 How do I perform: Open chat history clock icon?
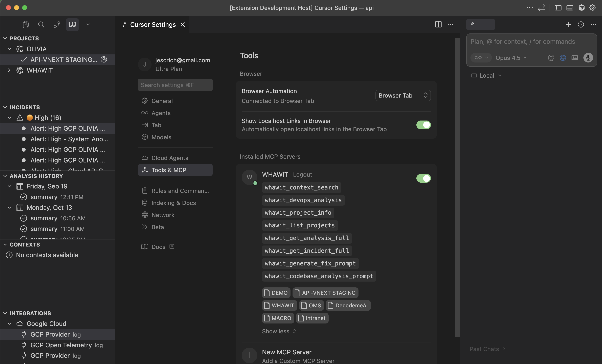(x=581, y=24)
